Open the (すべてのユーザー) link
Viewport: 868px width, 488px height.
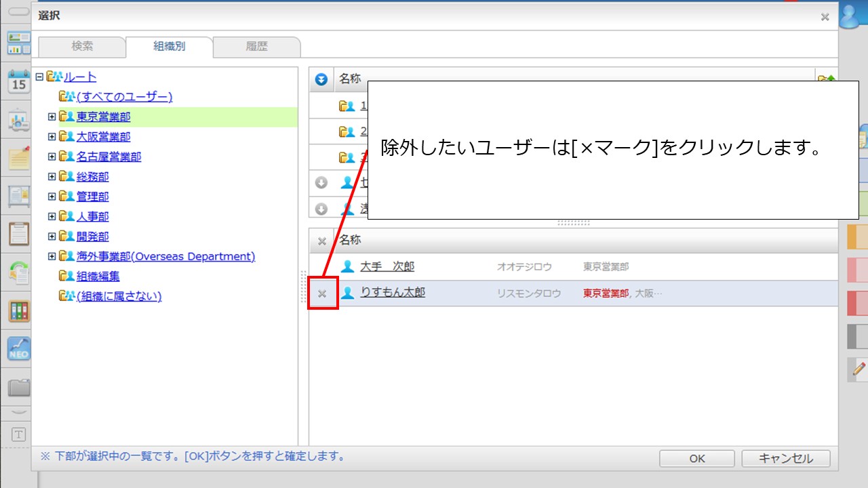click(124, 97)
